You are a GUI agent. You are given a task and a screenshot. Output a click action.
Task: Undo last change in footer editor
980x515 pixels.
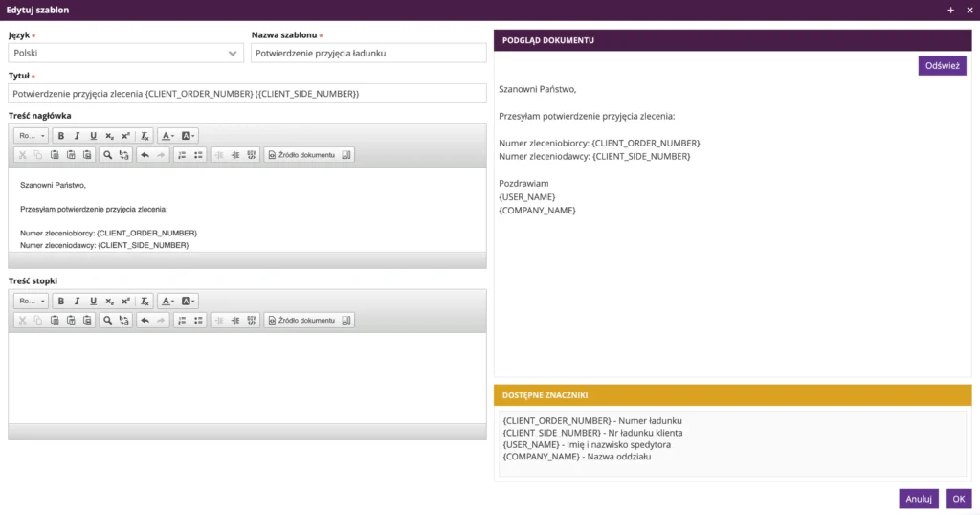click(x=145, y=321)
